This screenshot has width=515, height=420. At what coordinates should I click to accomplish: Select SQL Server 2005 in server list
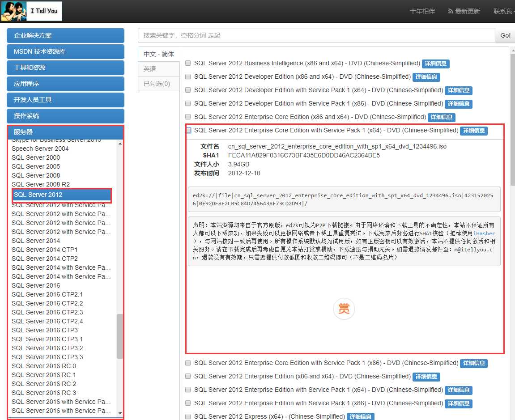pos(36,166)
